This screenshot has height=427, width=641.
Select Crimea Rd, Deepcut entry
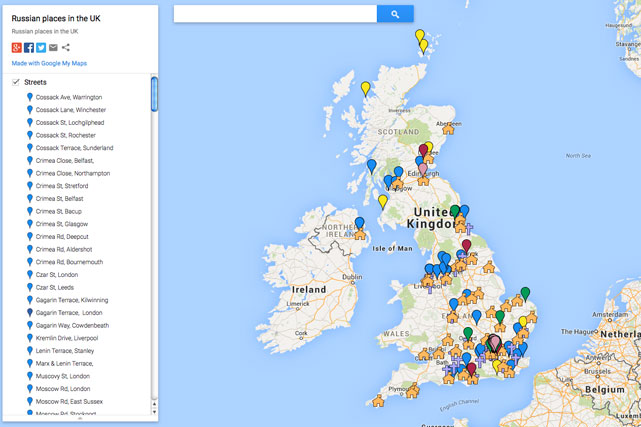[62, 237]
